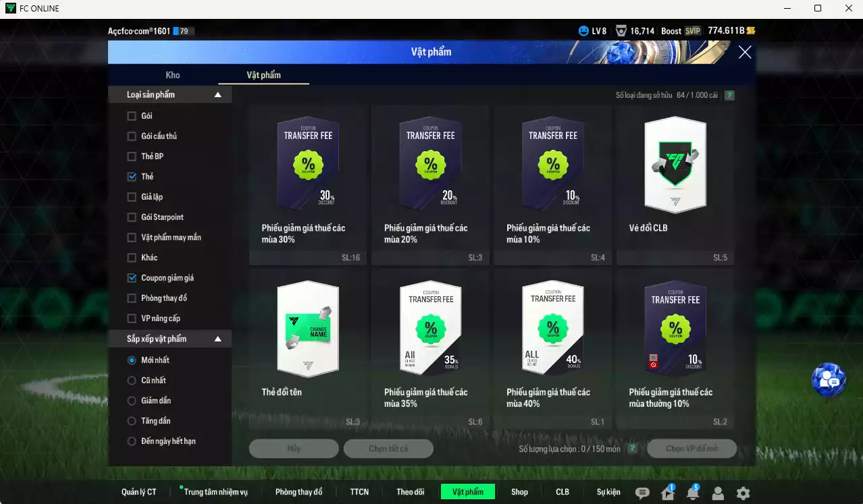Click the home flag icon with badge 1

pos(668,493)
